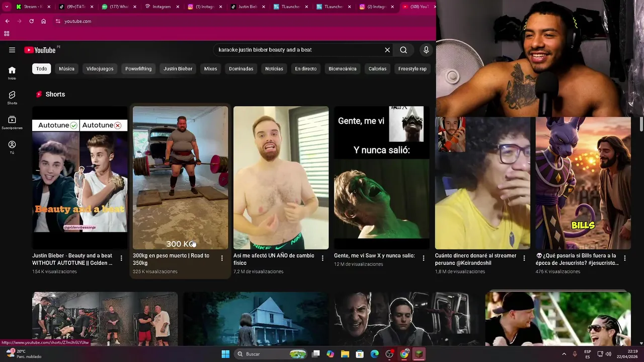
Task: Open options for 300kg en peso muerto short
Action: click(x=222, y=258)
